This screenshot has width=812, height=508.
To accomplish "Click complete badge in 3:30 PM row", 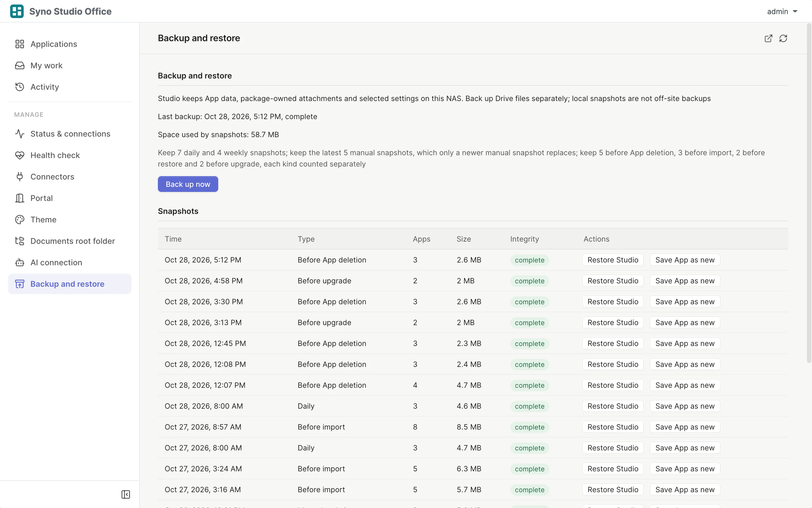I will 529,302.
